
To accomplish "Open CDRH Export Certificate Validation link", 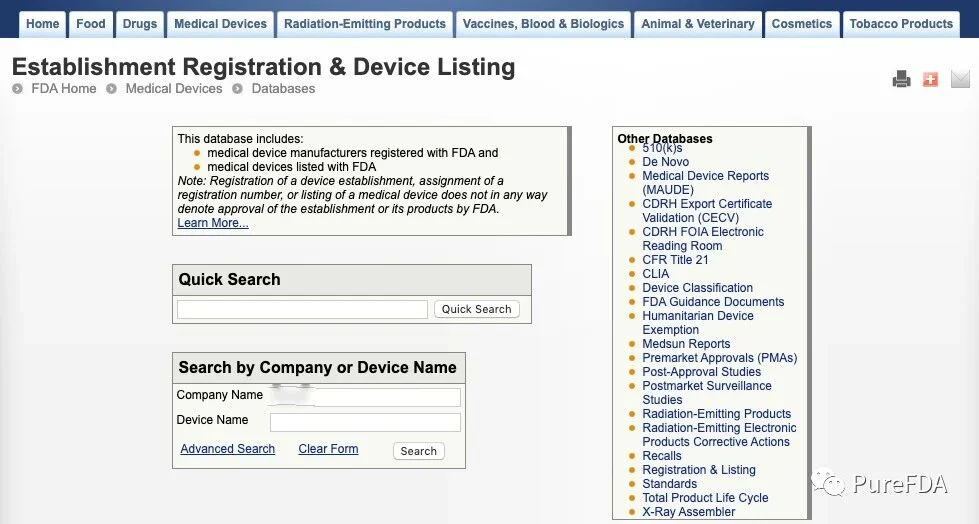I will tap(707, 210).
